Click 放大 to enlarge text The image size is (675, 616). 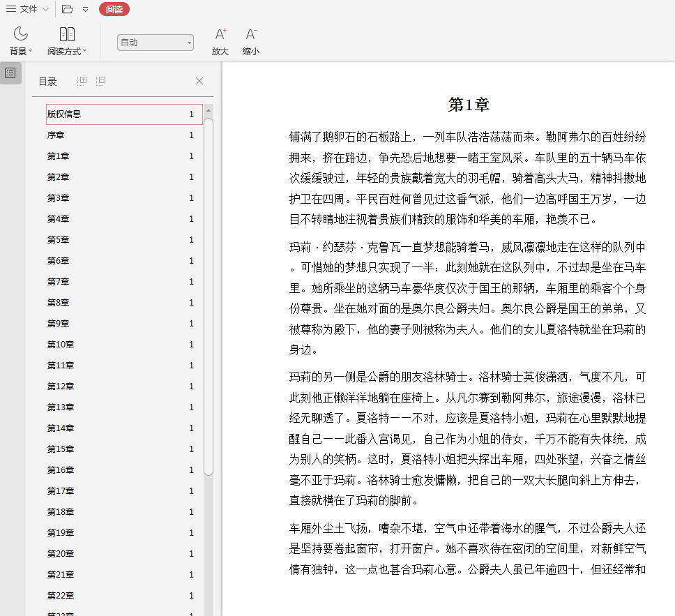click(x=220, y=41)
